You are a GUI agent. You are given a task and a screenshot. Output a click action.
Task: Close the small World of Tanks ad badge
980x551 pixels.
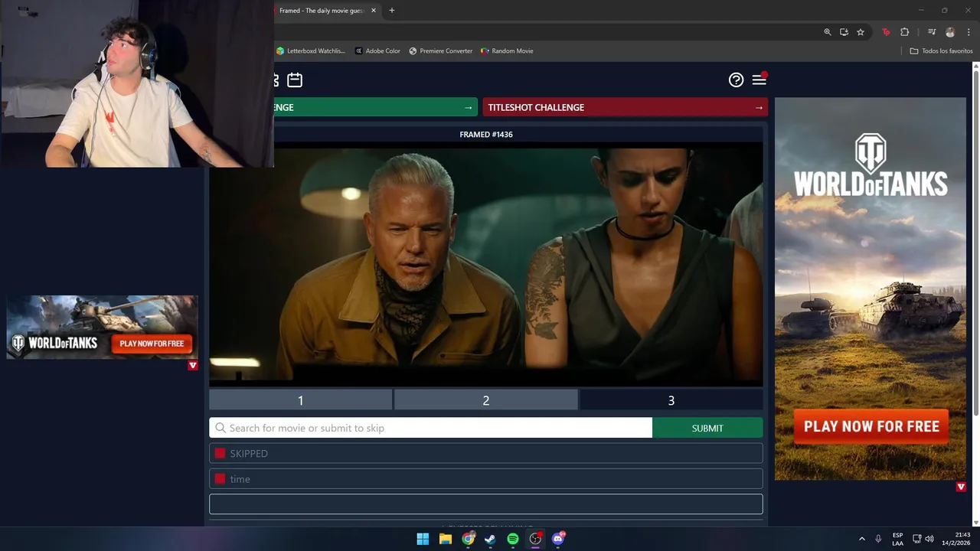(193, 365)
